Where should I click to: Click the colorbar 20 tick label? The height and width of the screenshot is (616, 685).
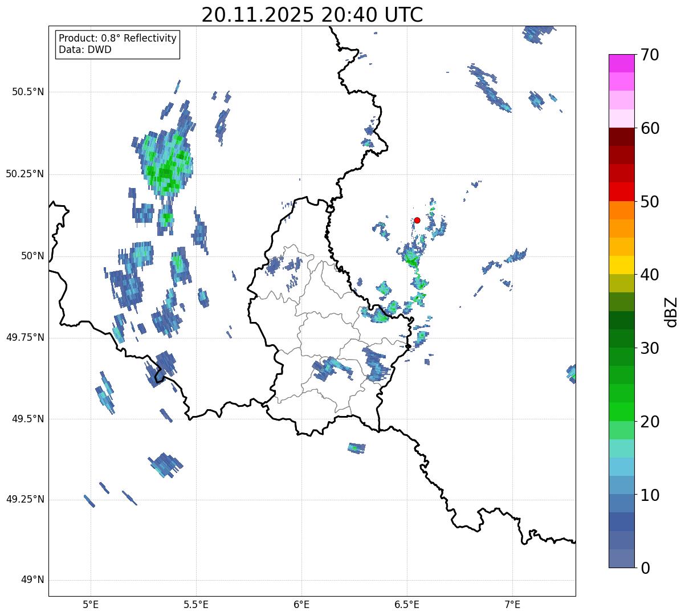(650, 422)
